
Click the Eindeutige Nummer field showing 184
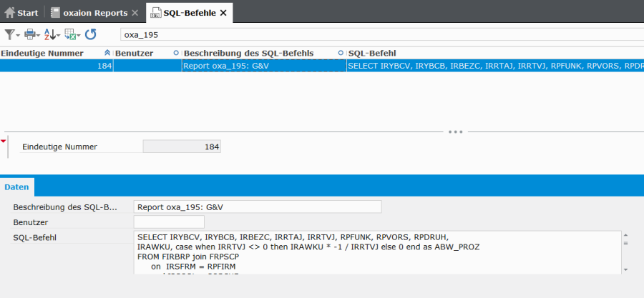(182, 146)
